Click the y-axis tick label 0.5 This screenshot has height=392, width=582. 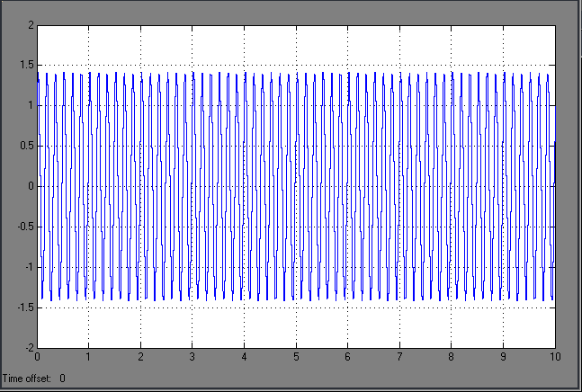click(x=27, y=147)
